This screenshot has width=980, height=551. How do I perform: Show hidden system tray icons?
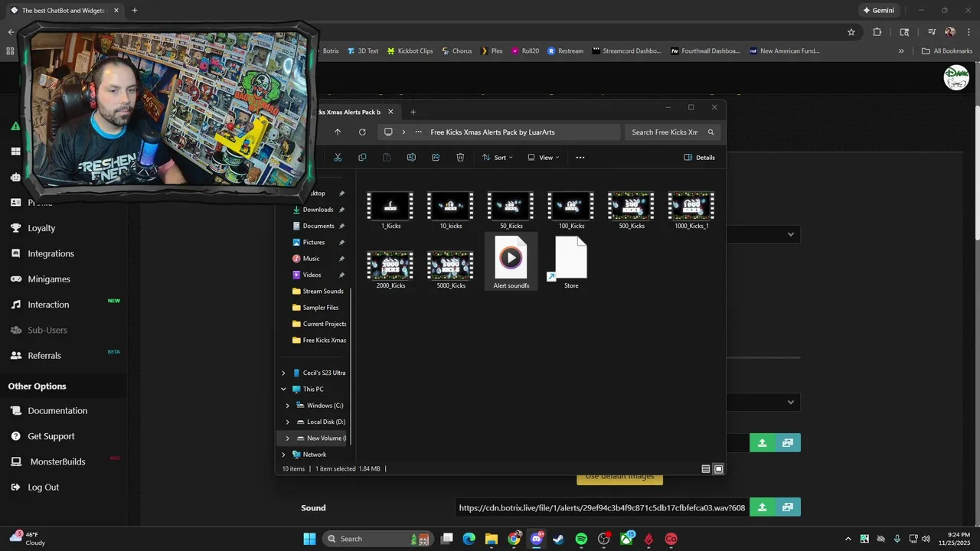click(848, 539)
